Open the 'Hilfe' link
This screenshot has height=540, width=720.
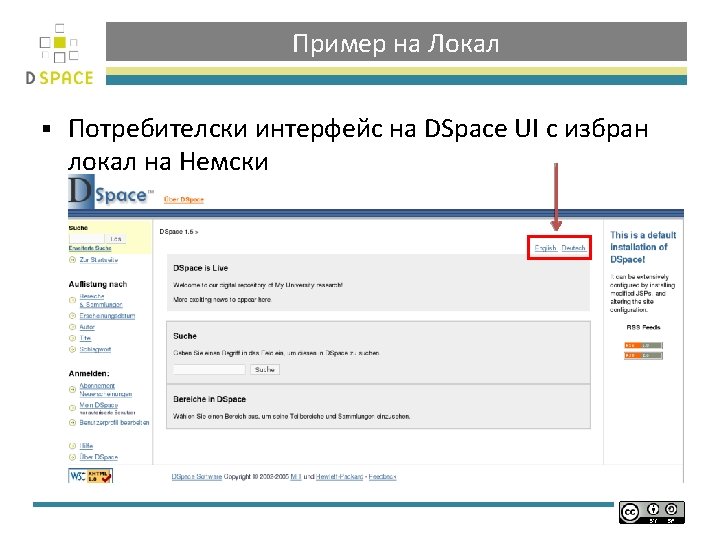pyautogui.click(x=86, y=446)
